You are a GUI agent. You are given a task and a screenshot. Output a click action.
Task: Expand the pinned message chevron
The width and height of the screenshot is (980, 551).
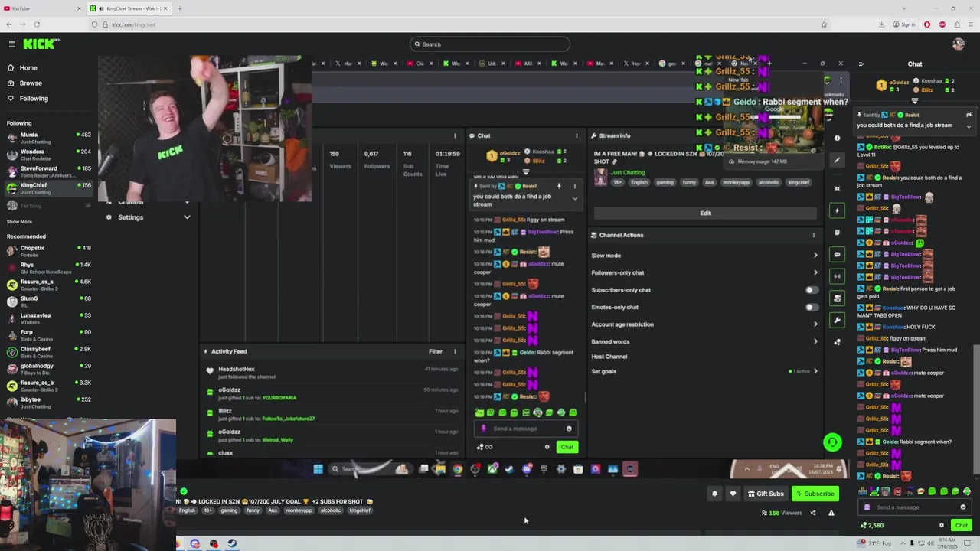click(x=969, y=126)
